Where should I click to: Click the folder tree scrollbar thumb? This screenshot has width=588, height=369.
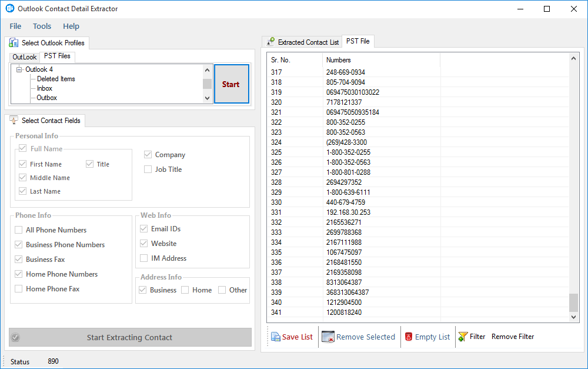[x=207, y=84]
